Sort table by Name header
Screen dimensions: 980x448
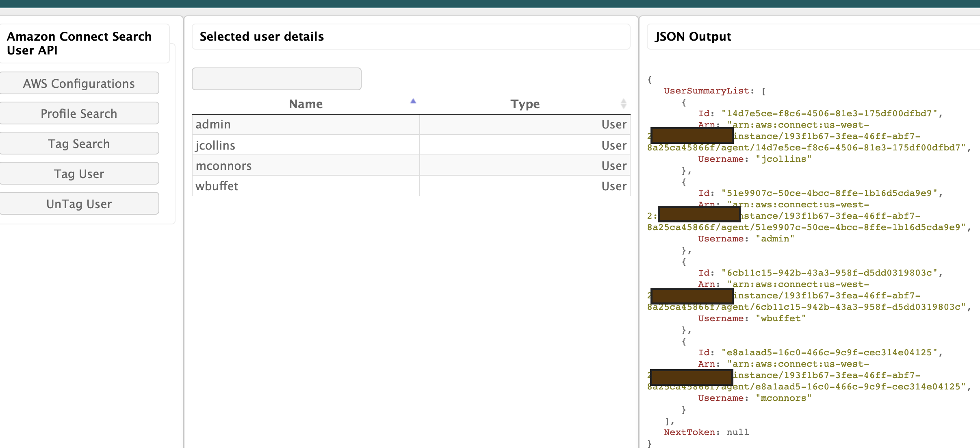coord(306,104)
